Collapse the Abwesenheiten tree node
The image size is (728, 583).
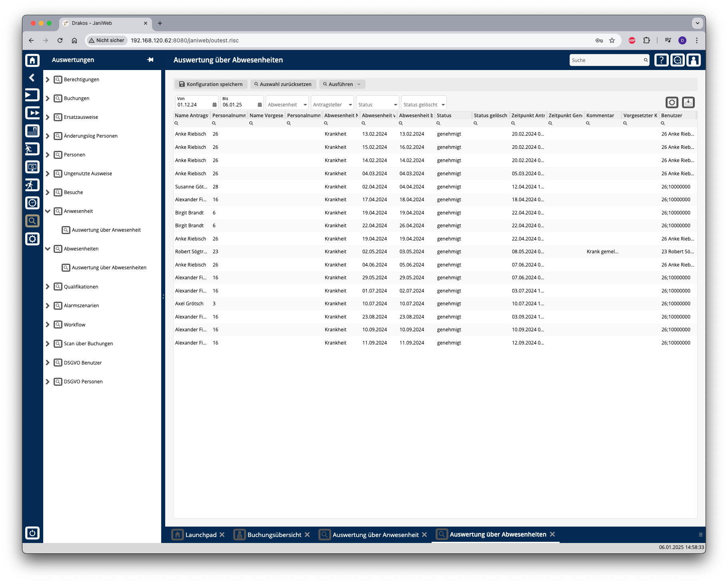(48, 248)
